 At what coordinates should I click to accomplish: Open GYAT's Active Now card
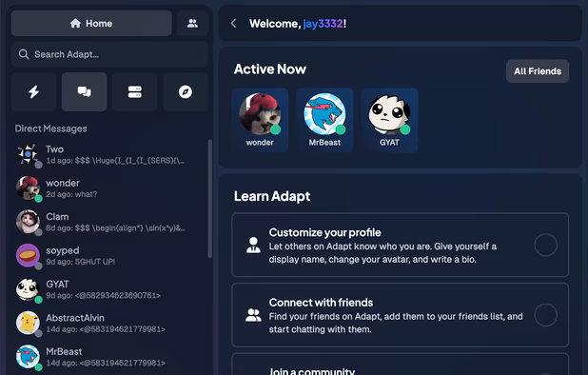tap(389, 120)
